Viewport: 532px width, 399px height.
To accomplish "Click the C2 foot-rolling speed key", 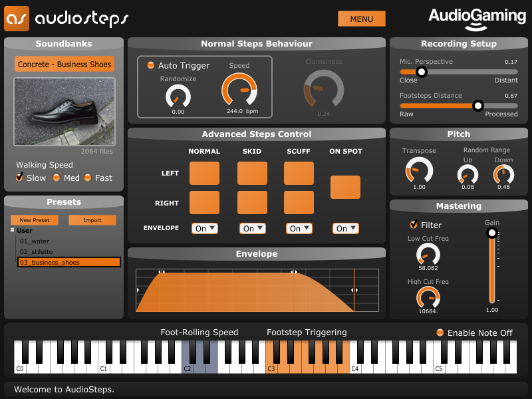I will click(188, 368).
